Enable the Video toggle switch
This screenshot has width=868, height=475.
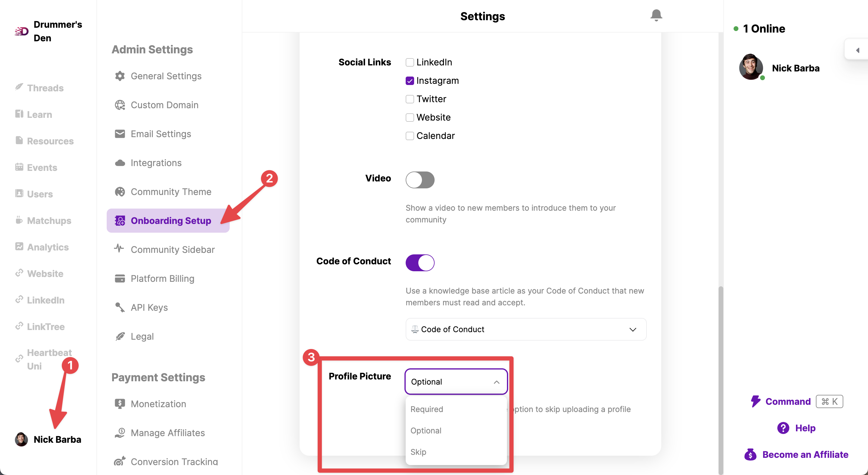pyautogui.click(x=420, y=180)
